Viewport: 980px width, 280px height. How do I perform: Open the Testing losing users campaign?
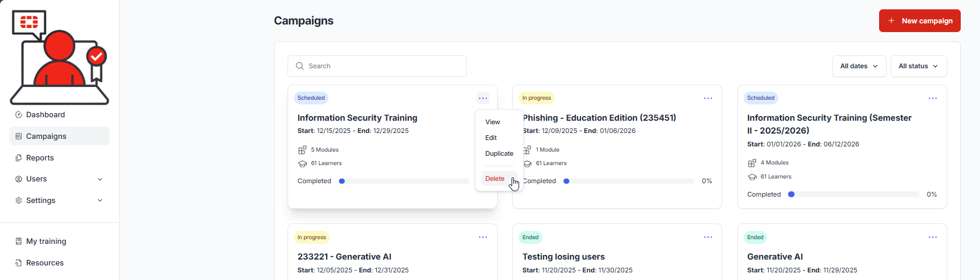click(563, 257)
